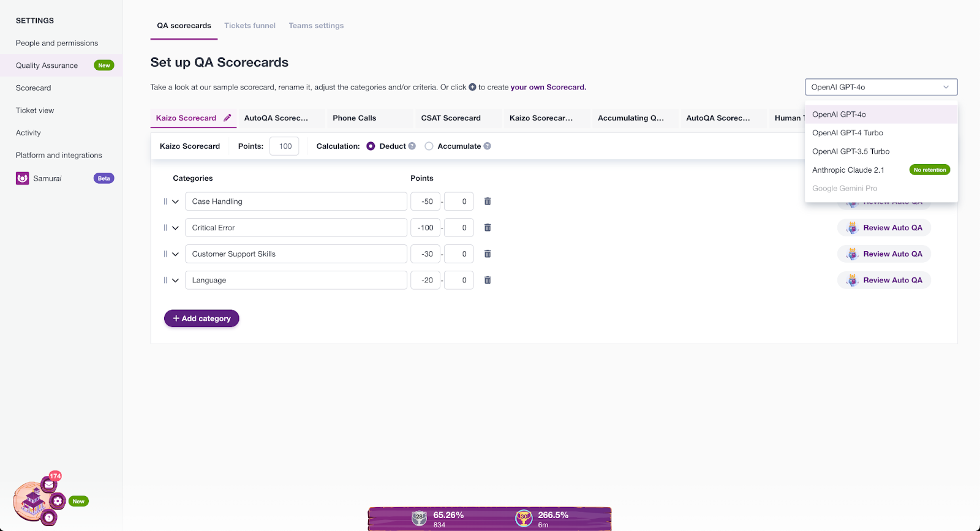The width and height of the screenshot is (980, 531).
Task: Open the help question mark bubble
Action: (x=49, y=518)
